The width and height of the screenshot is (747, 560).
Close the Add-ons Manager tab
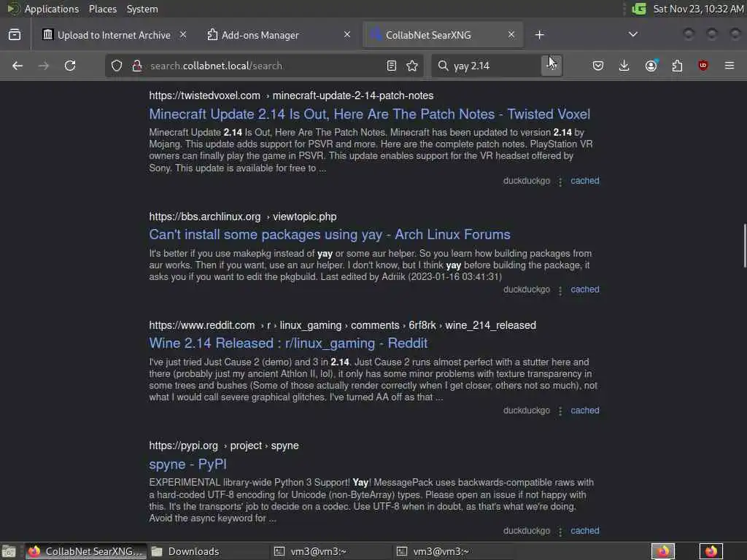point(347,35)
